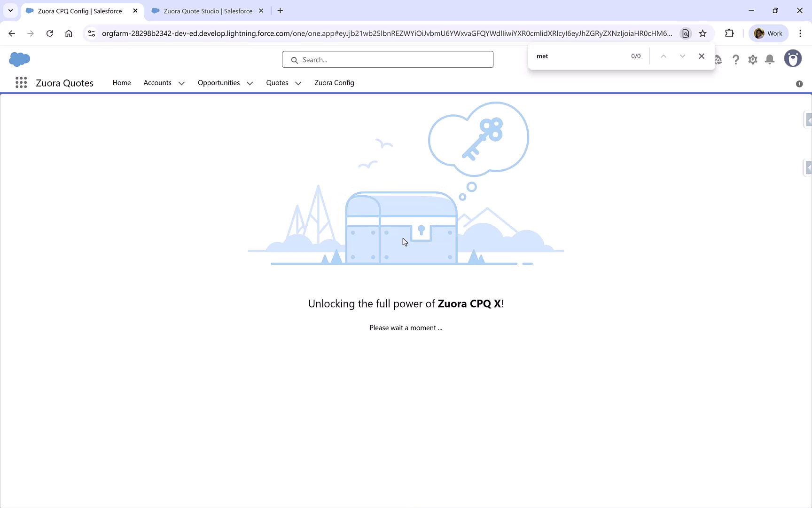
Task: Open browser extensions puzzle icon
Action: click(729, 33)
